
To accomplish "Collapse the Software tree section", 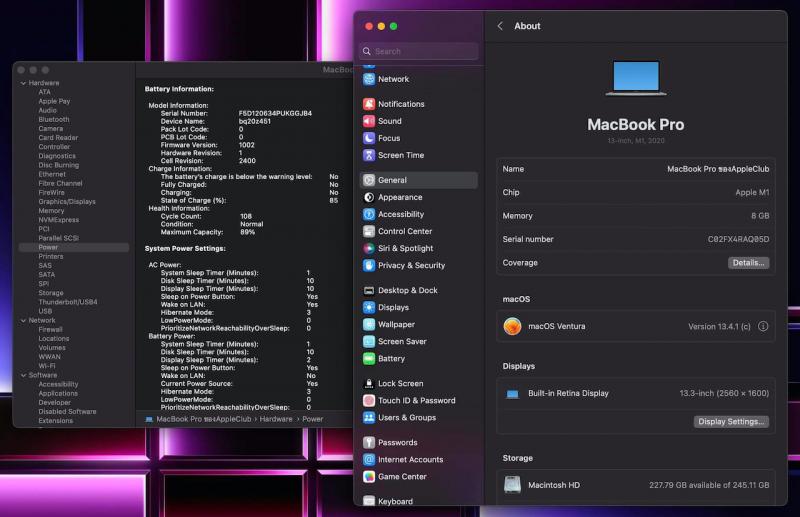I will click(23, 375).
